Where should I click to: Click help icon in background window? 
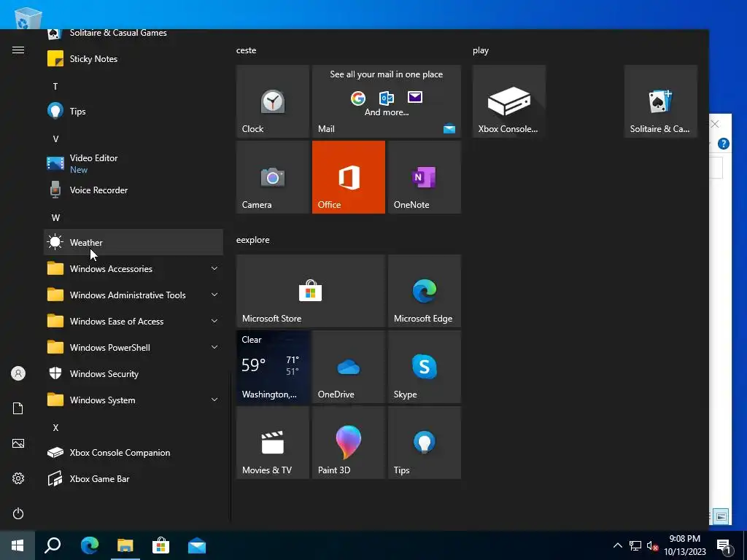pos(723,144)
